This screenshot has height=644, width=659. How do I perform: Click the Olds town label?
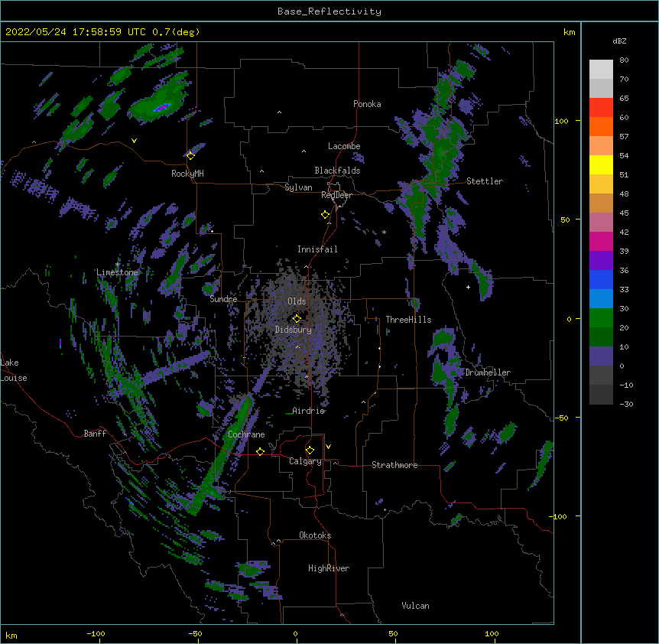click(297, 301)
